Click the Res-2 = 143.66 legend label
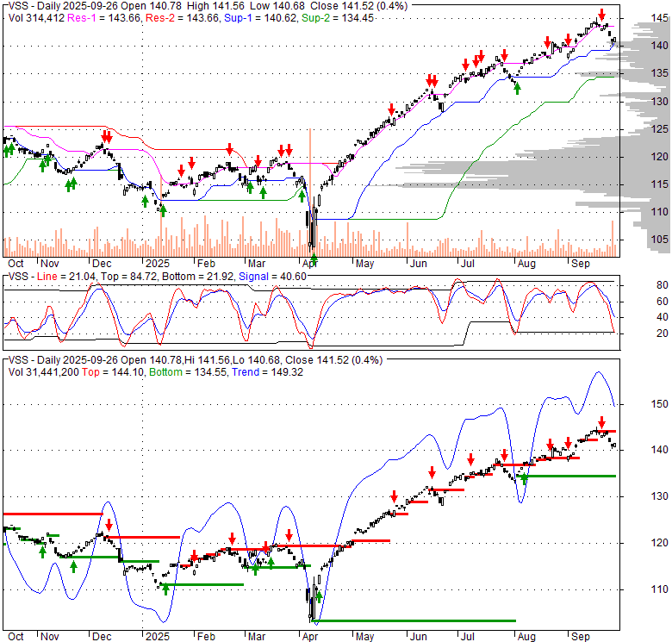The image size is (672, 642). click(183, 18)
